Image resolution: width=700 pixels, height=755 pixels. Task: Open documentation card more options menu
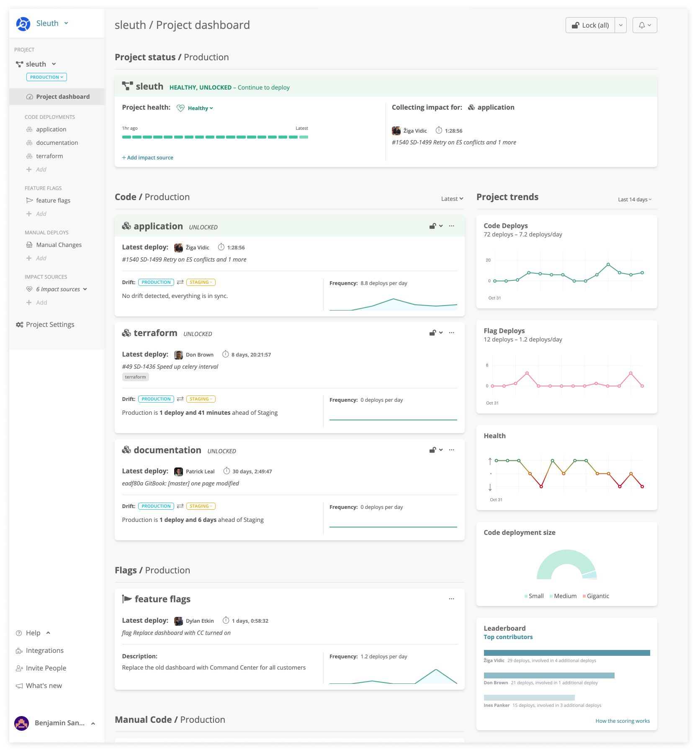click(451, 450)
